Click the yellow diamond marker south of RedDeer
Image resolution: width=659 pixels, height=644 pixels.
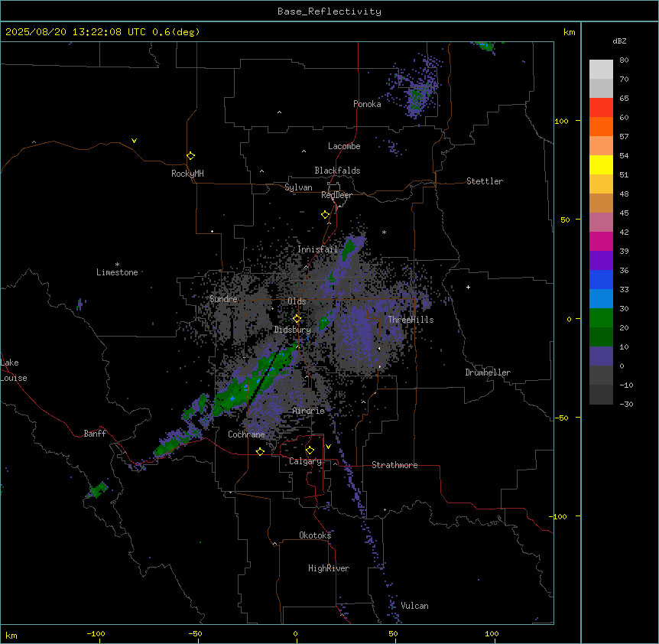(x=326, y=215)
